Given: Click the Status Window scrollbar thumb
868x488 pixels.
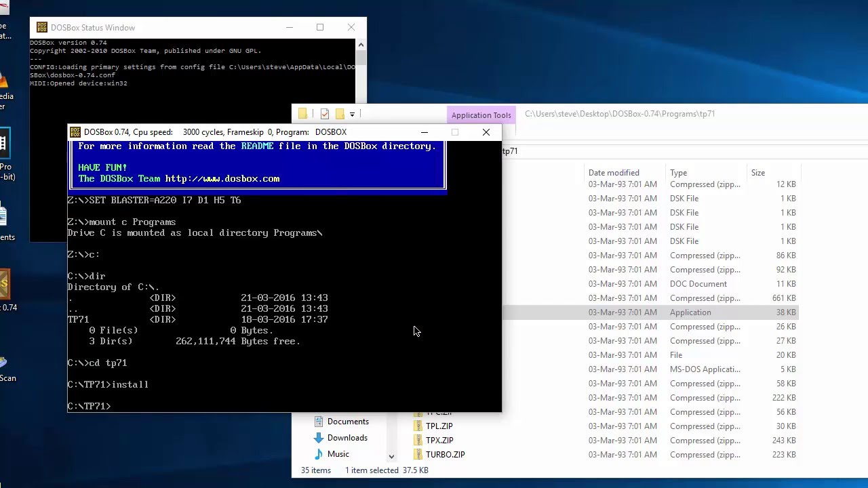Looking at the screenshot, I should 361,58.
